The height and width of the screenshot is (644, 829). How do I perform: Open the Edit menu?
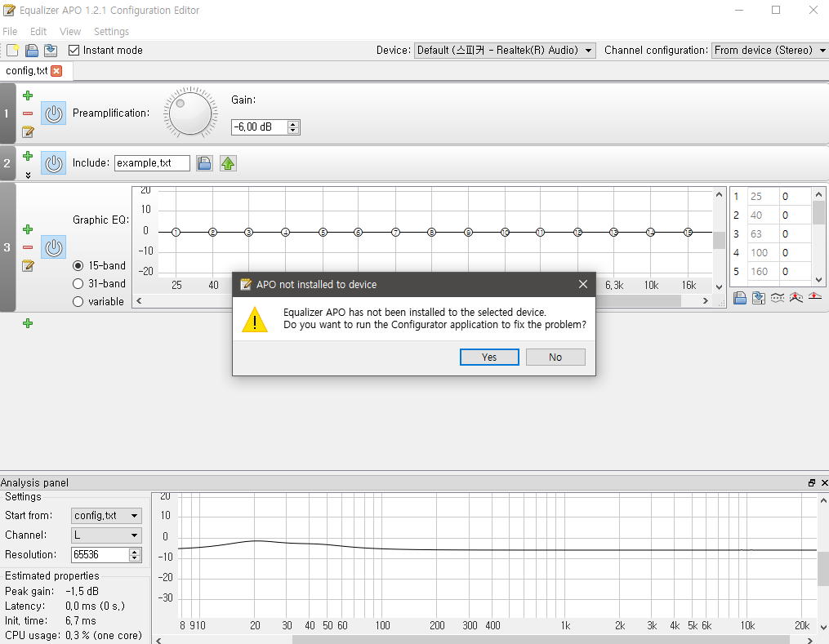(x=38, y=32)
